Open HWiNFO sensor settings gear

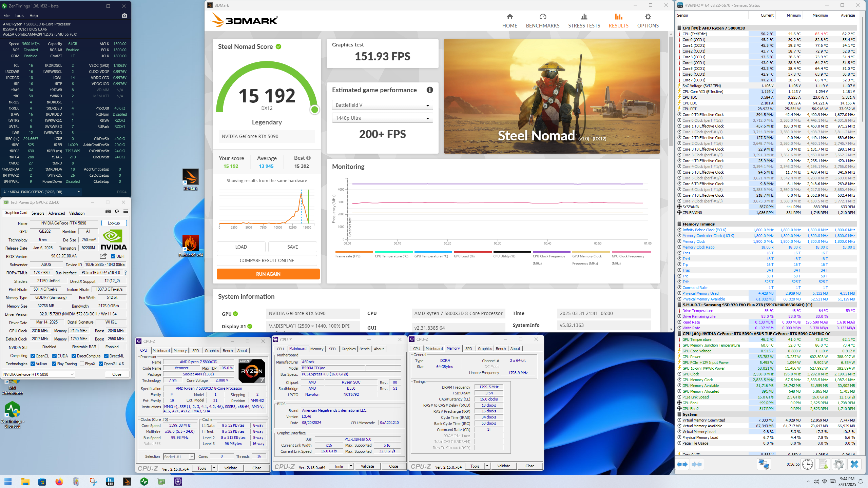[x=838, y=464]
